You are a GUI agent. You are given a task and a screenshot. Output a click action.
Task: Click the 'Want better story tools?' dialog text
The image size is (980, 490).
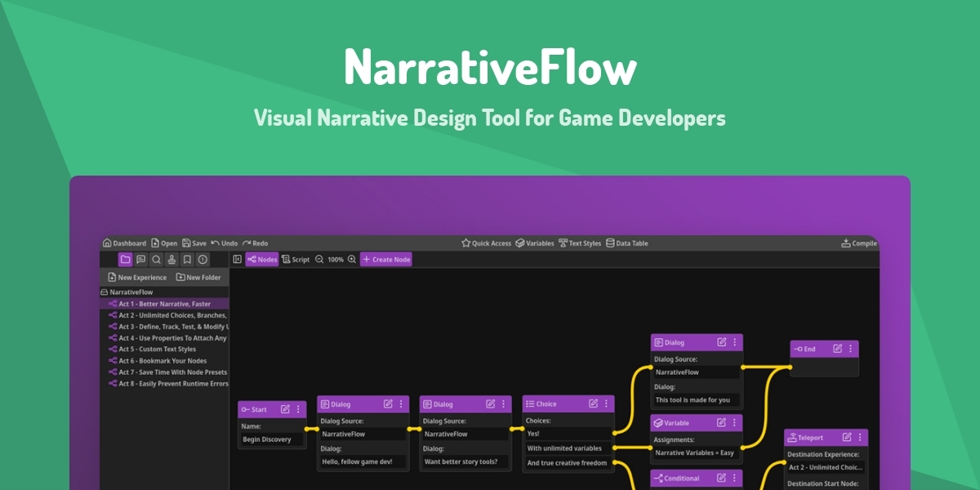pyautogui.click(x=465, y=462)
